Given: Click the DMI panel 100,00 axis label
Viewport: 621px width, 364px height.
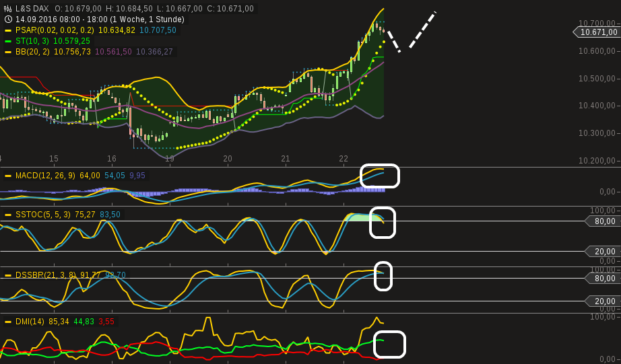Looking at the screenshot, I should 603,317.
